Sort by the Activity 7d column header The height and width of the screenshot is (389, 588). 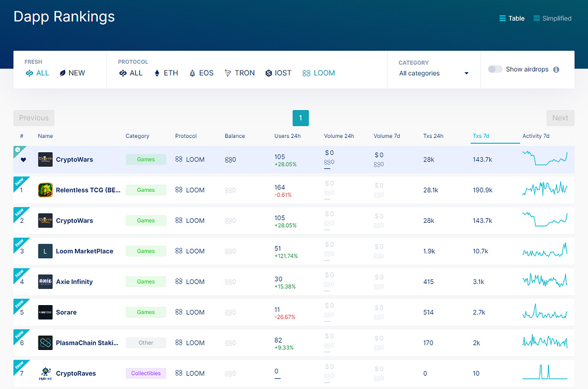536,136
